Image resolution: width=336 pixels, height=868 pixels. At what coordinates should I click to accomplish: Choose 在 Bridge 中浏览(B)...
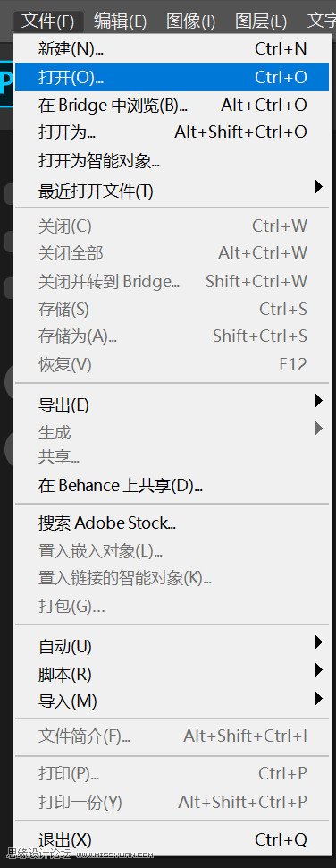(172, 106)
